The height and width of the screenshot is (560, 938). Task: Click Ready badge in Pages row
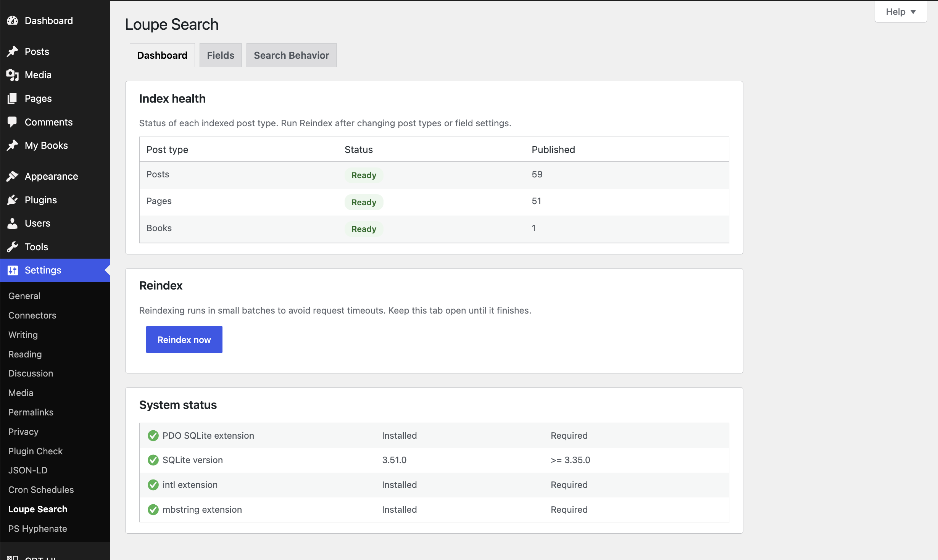[364, 202]
